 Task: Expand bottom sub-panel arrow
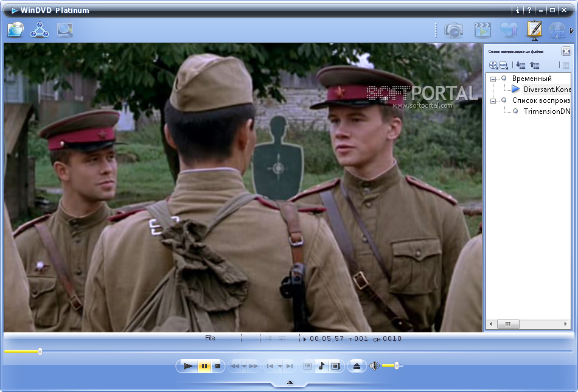click(290, 382)
